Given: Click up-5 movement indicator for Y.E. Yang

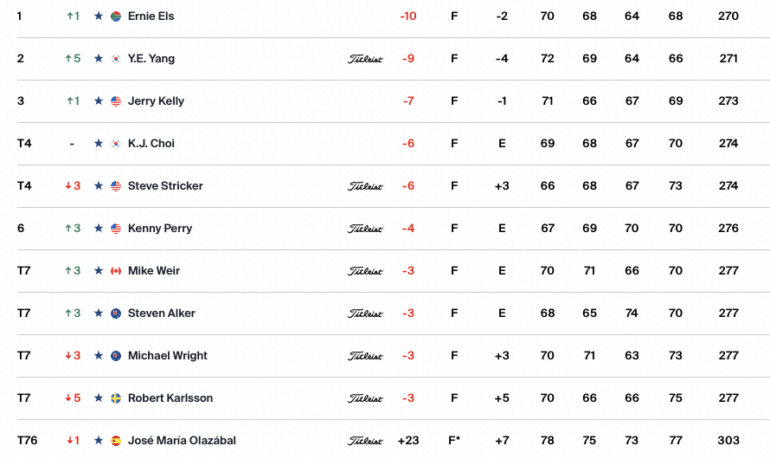Looking at the screenshot, I should click(73, 58).
